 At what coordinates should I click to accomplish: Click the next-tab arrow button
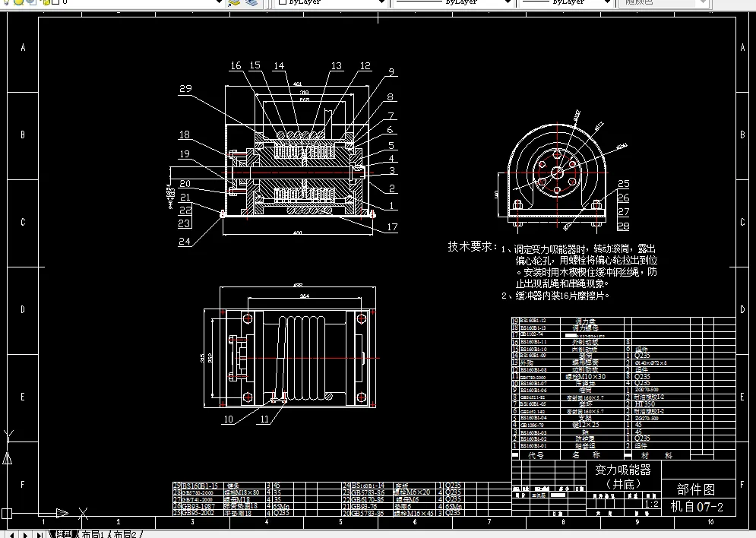(25, 533)
